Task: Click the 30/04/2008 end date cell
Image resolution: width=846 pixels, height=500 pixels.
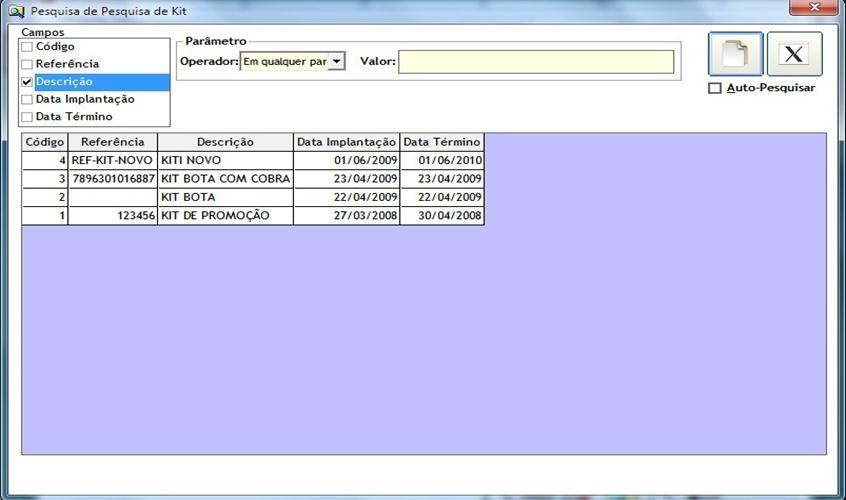Action: pos(442,215)
